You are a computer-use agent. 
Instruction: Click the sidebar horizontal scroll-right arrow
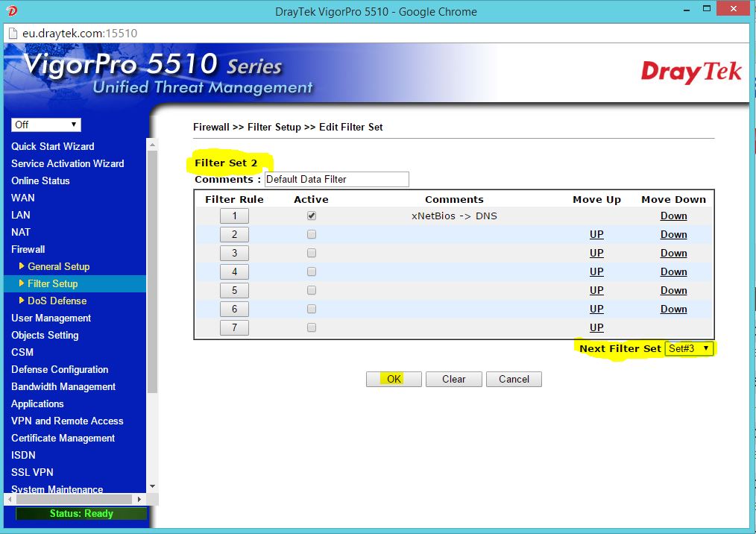click(139, 499)
